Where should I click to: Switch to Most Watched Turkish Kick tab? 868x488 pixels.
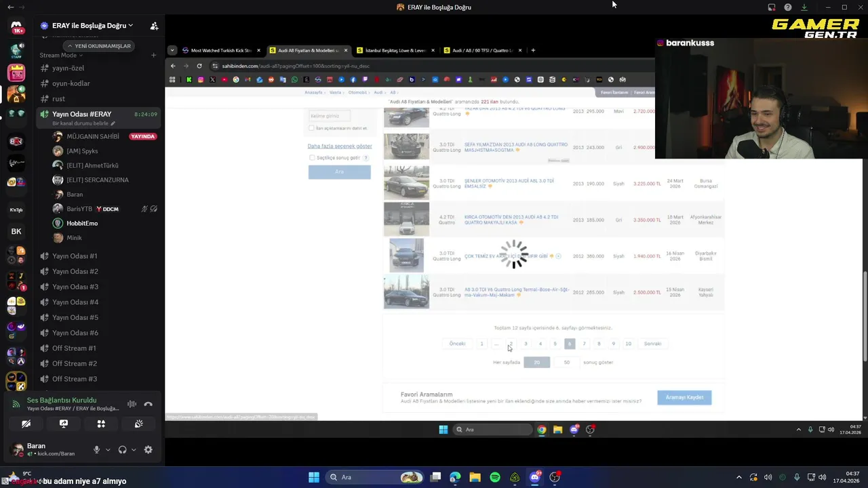click(221, 50)
